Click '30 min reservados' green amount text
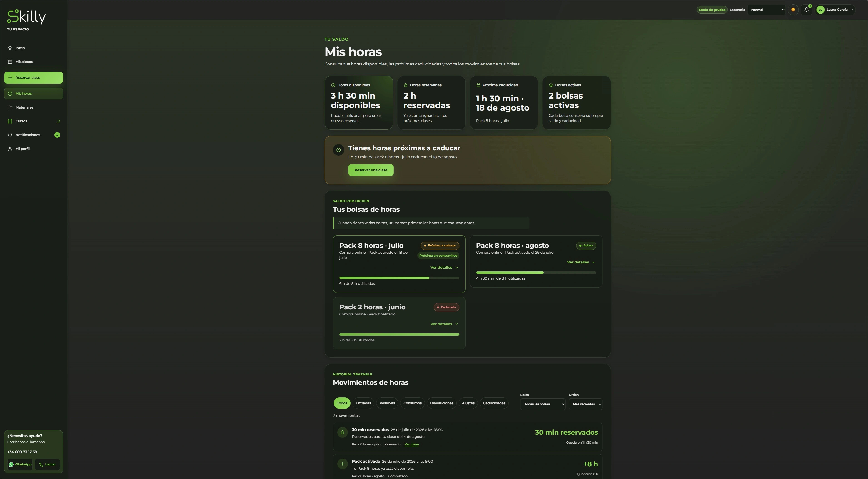The height and width of the screenshot is (479, 868). coord(566,432)
